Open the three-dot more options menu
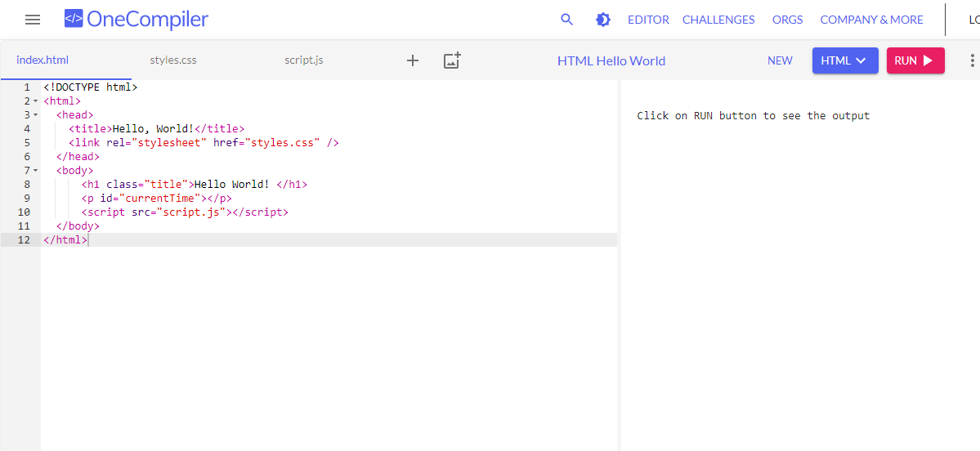This screenshot has width=980, height=451. (972, 60)
